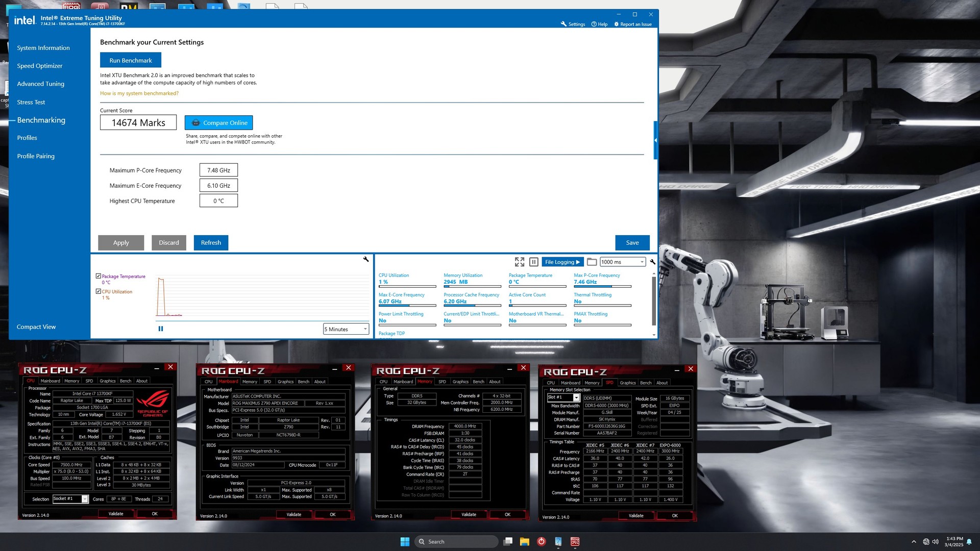This screenshot has width=980, height=551.
Task: Click the monitor settings wrench icon
Action: (652, 262)
